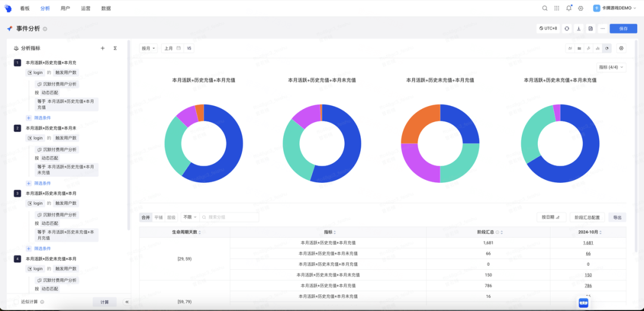Sort by 2024-10月 column
The image size is (644, 311).
600,232
